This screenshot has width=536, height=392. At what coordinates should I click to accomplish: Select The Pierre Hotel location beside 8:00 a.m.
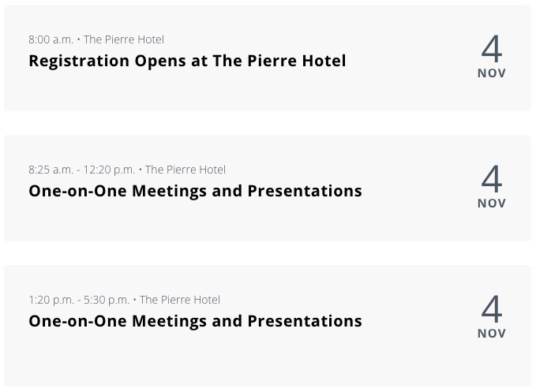pyautogui.click(x=124, y=39)
